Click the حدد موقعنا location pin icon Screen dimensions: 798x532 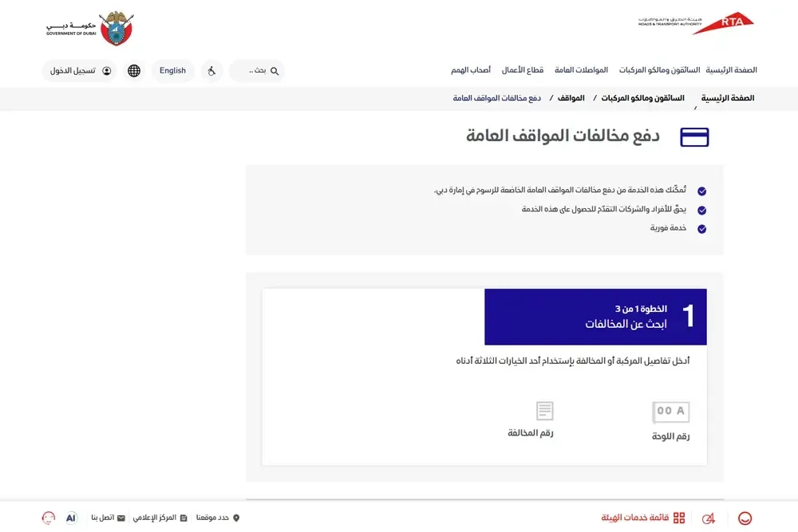pos(234,517)
